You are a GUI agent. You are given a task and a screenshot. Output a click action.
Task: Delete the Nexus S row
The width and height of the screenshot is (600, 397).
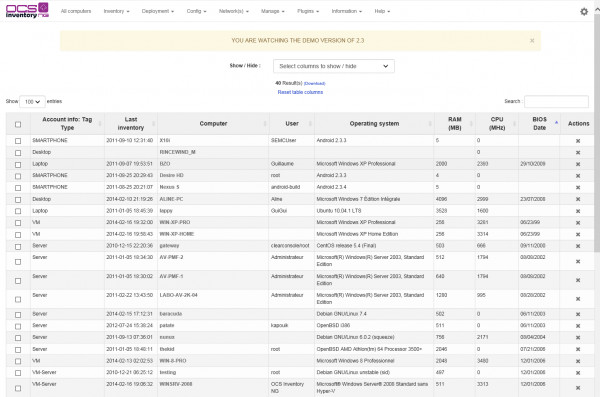[578, 188]
